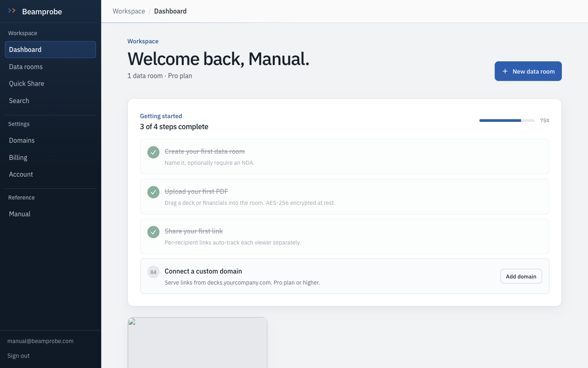The image size is (588, 368).
Task: Open Dashboard in the sidebar
Action: coord(50,49)
